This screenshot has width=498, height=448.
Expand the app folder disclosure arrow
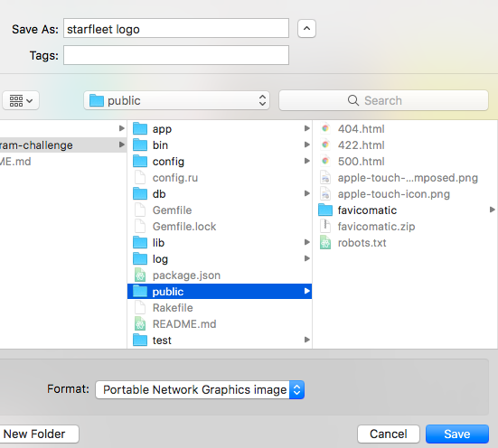coord(306,128)
